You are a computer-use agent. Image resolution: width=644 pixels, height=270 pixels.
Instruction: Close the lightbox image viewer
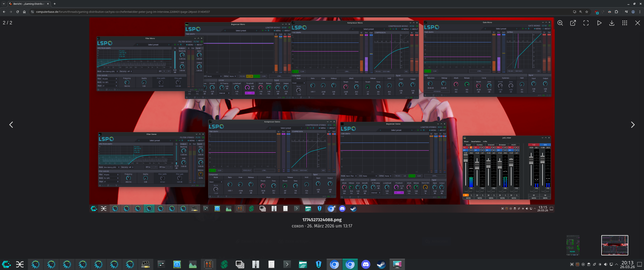pyautogui.click(x=637, y=23)
